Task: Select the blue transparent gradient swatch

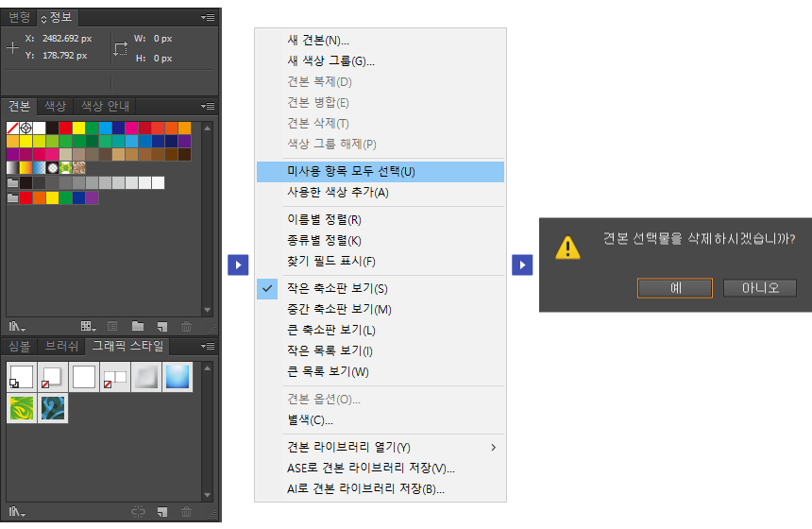Action: (40, 168)
